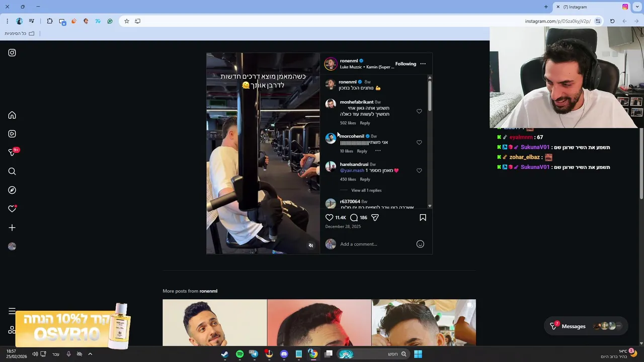The width and height of the screenshot is (644, 362).
Task: Like the ronenml post with the heart icon
Action: pyautogui.click(x=329, y=217)
